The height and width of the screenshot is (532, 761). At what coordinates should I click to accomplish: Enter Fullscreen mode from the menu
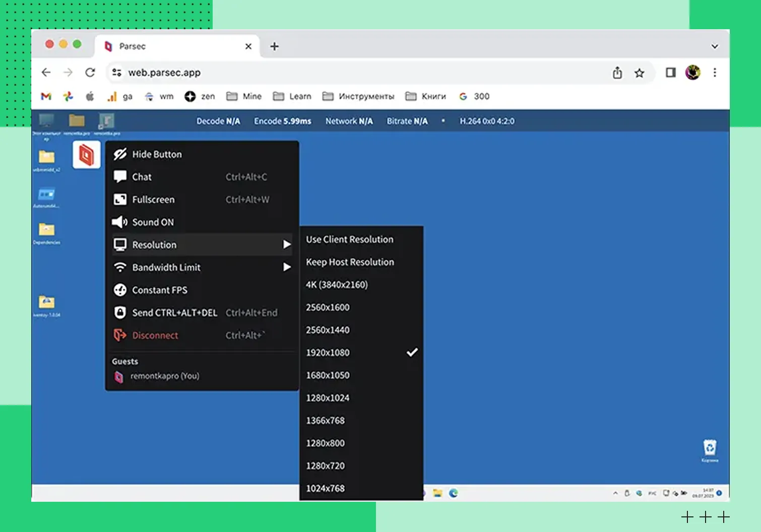(153, 199)
